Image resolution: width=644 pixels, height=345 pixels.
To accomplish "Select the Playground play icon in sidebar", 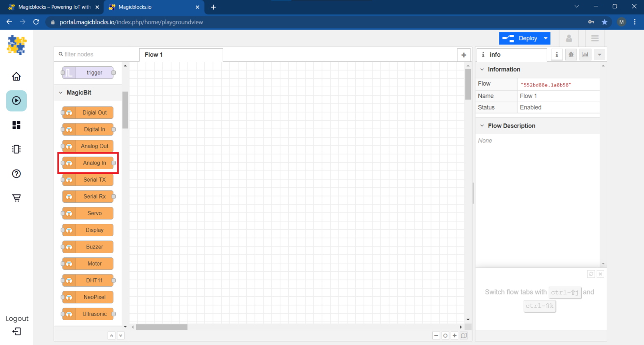I will [16, 101].
